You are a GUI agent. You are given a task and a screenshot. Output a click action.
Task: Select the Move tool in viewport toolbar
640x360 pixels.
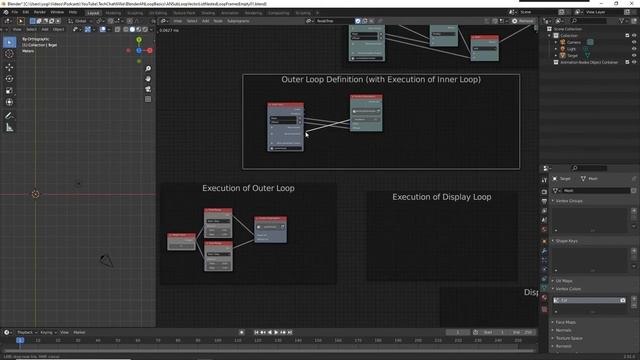(9, 67)
